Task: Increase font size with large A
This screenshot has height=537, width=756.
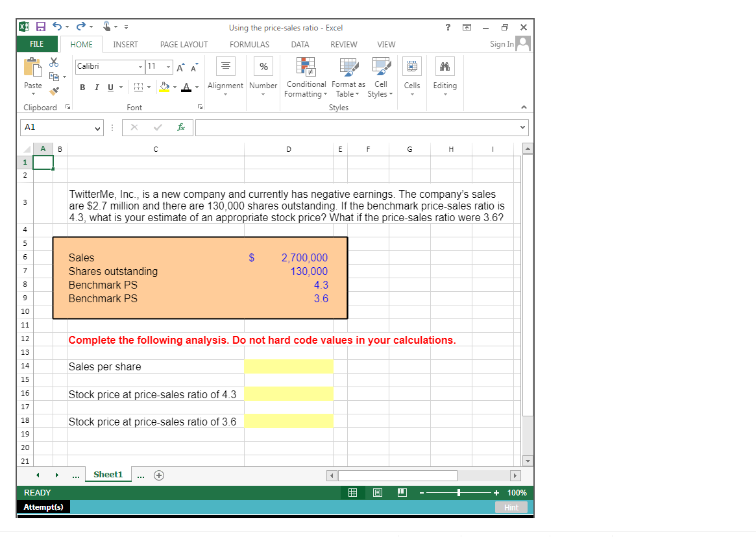Action: click(180, 68)
